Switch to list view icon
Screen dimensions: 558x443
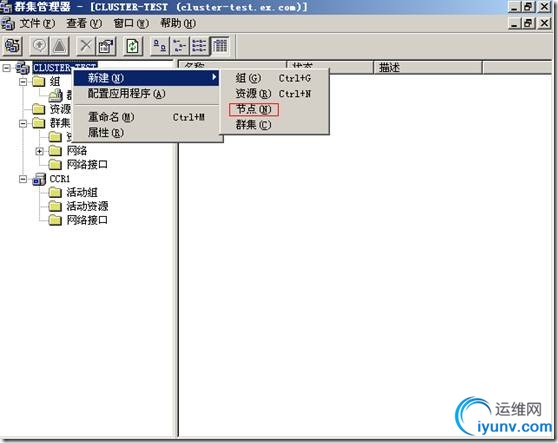(x=199, y=46)
